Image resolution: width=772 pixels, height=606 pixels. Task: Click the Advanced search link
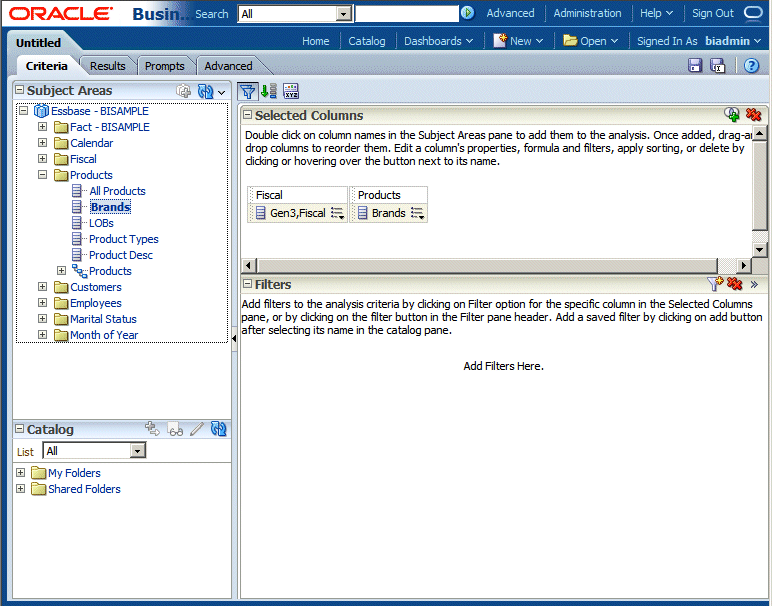pyautogui.click(x=510, y=13)
